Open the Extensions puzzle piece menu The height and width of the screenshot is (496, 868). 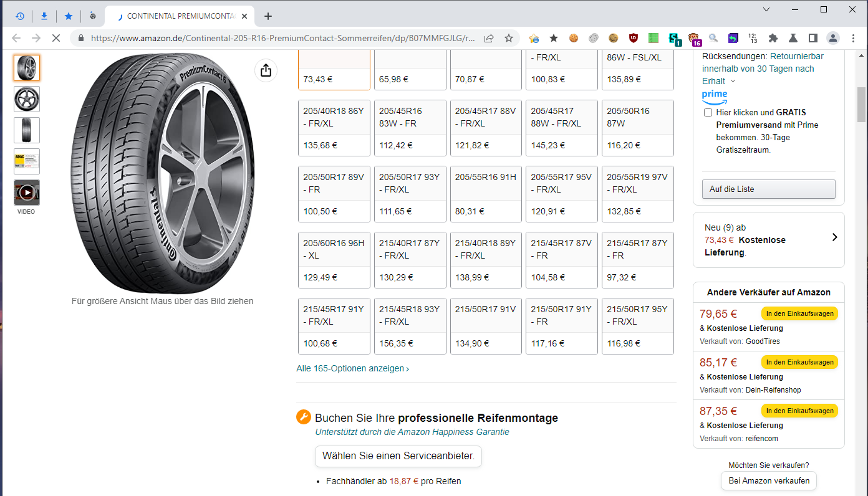tap(773, 38)
